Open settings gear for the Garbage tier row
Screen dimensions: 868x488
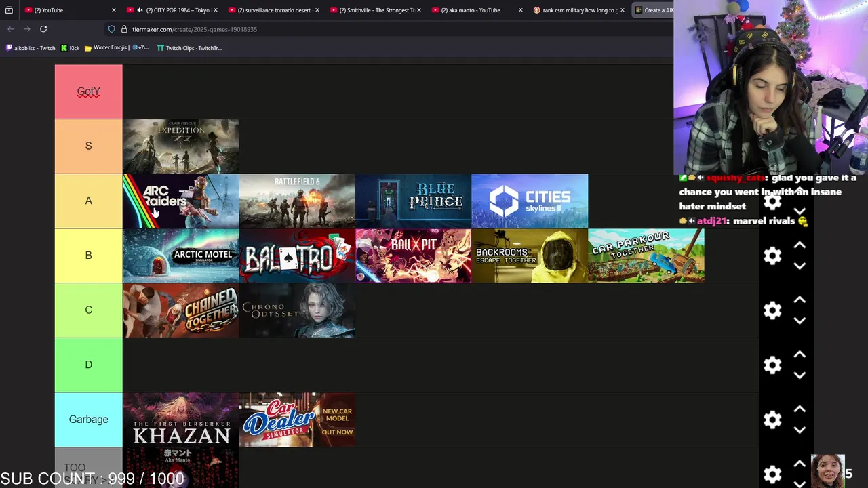[772, 420]
